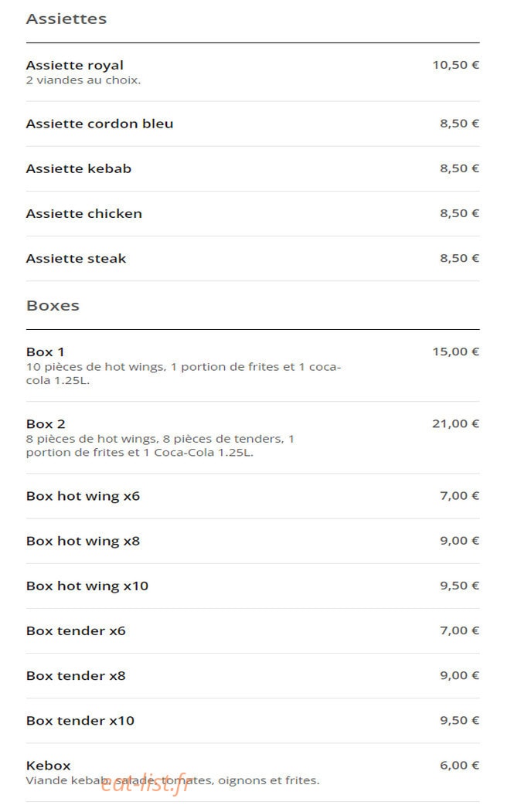Select Assiette chicken from menu
The image size is (531, 812).
click(x=253, y=214)
